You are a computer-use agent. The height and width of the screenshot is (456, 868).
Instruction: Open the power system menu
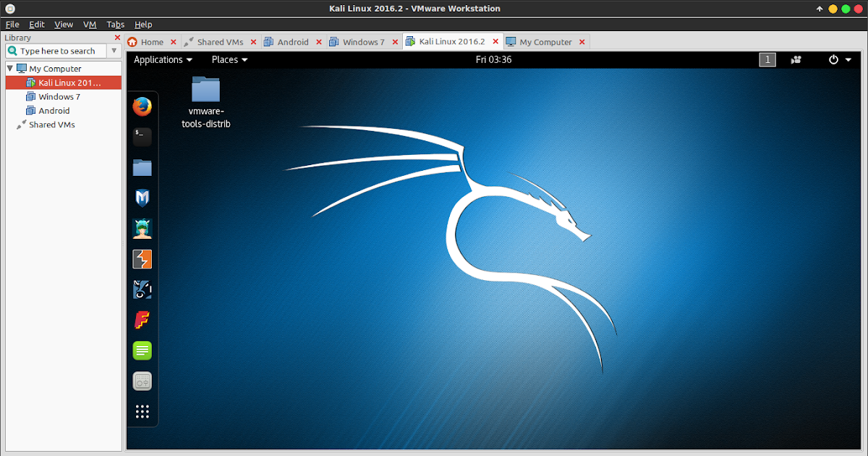coord(839,59)
